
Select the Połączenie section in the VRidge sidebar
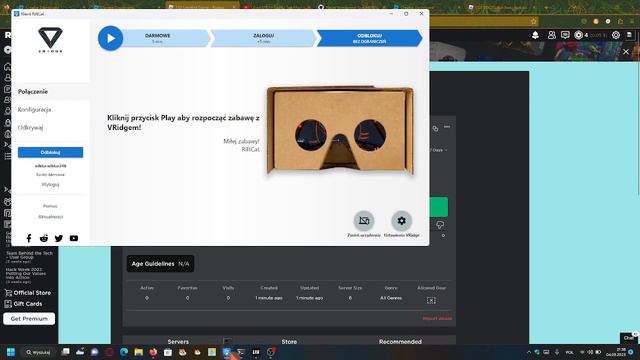(x=50, y=92)
